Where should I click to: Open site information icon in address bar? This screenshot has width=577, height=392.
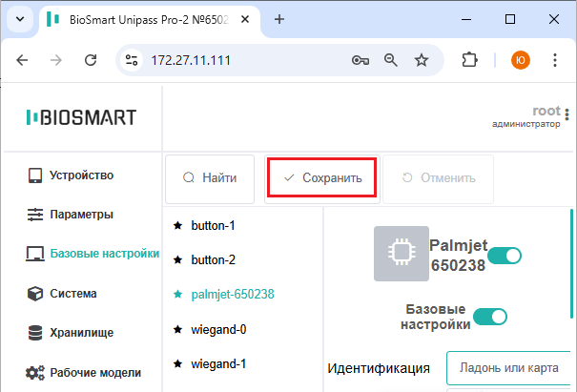[x=132, y=60]
